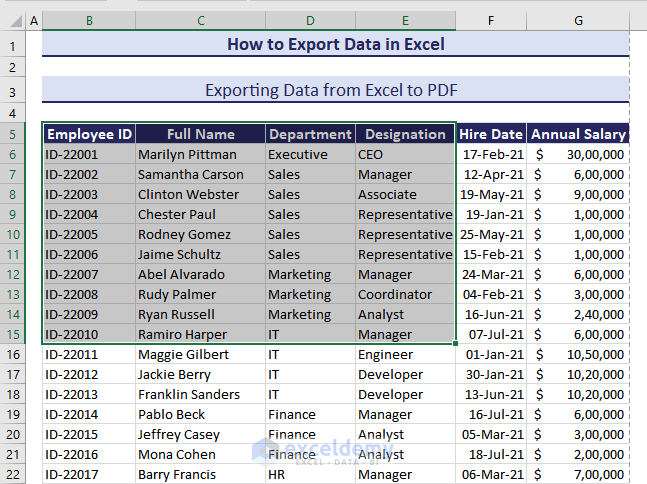647x484 pixels.
Task: Click the Employee ID header cell
Action: click(x=89, y=134)
